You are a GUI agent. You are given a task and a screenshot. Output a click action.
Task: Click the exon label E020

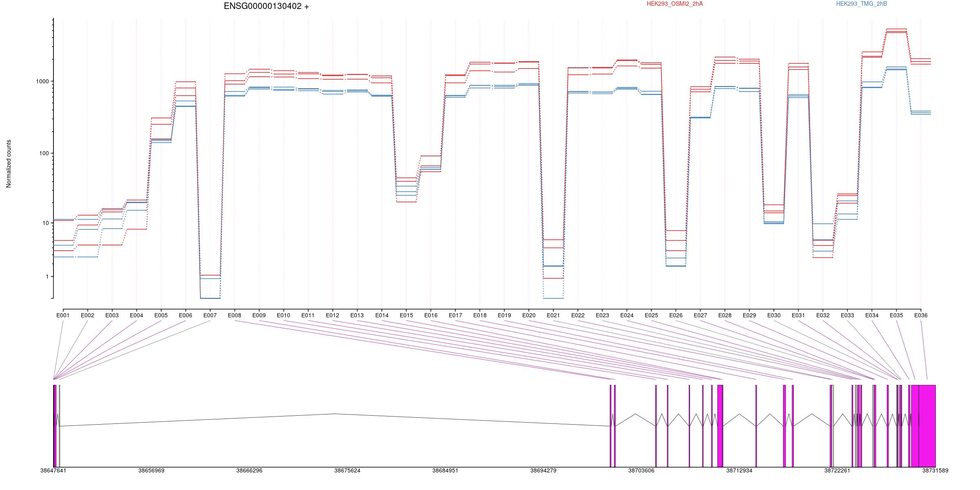click(529, 315)
